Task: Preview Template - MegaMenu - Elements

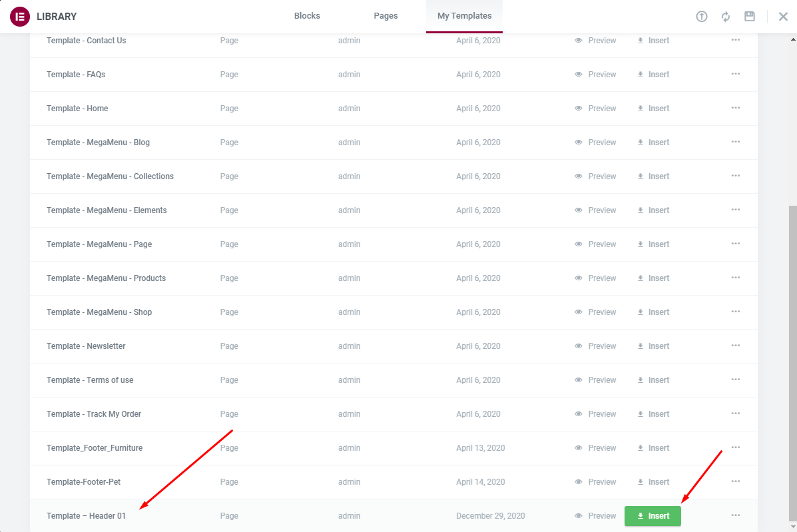Action: [x=595, y=210]
